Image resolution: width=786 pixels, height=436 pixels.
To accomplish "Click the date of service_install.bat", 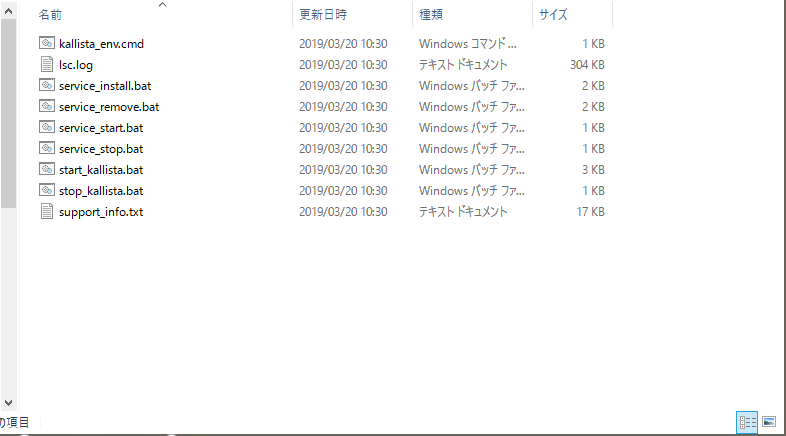I will 343,86.
